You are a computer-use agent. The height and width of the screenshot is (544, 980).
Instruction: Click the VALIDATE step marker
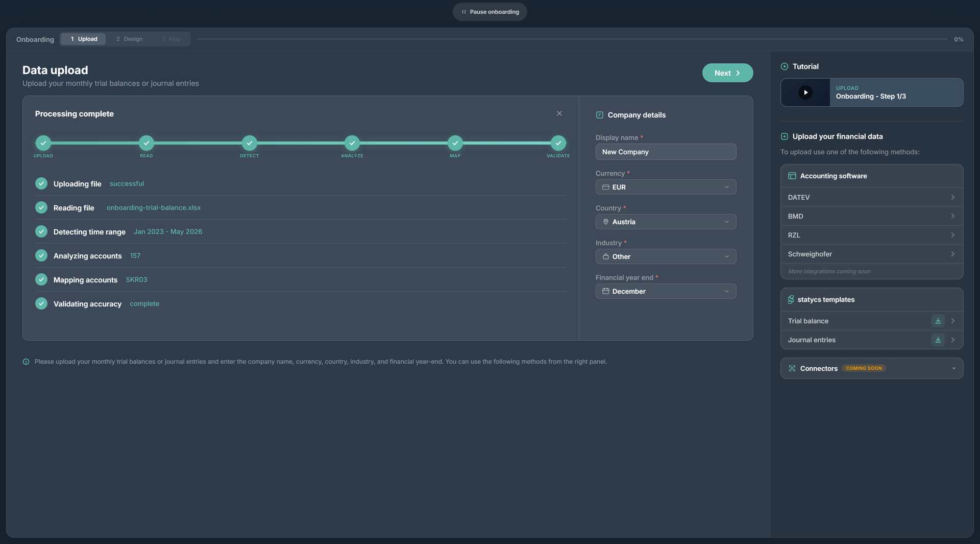coord(558,143)
